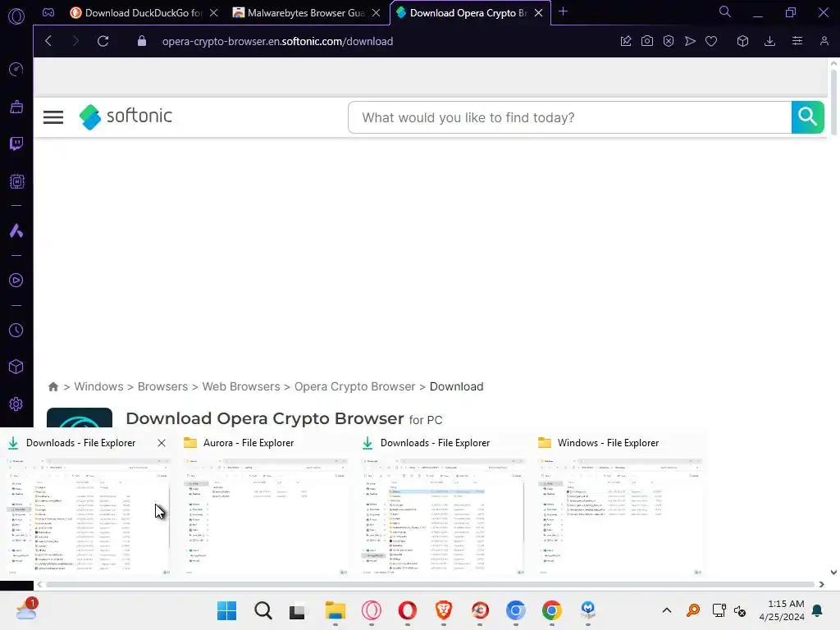This screenshot has width=840, height=630.
Task: Open Easy Setup sliders icon
Action: click(797, 41)
